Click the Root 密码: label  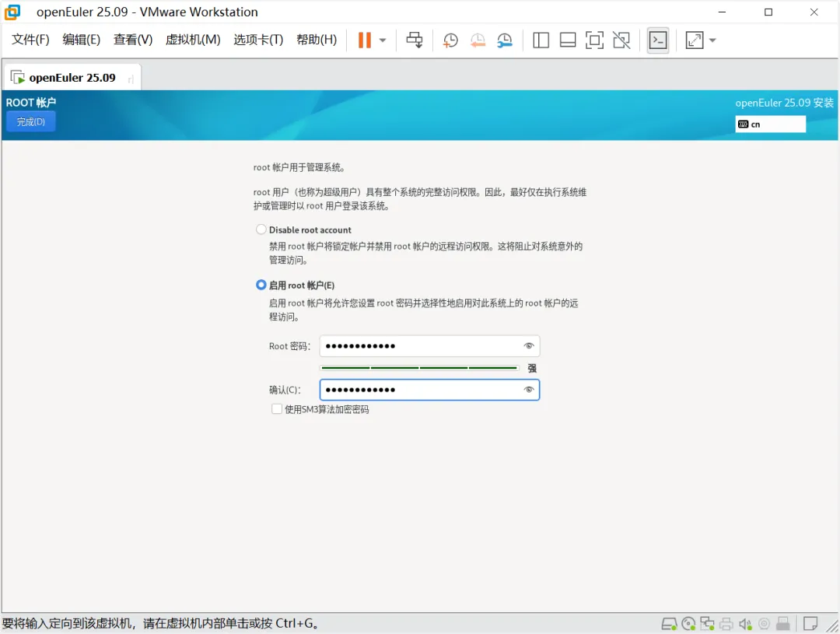(290, 346)
